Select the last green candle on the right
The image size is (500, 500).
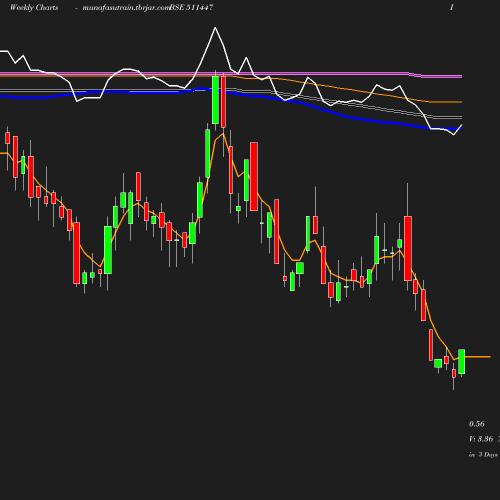(x=462, y=362)
